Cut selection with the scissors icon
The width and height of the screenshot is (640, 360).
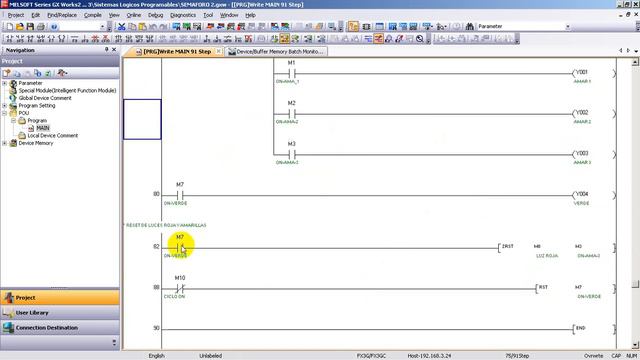121,27
